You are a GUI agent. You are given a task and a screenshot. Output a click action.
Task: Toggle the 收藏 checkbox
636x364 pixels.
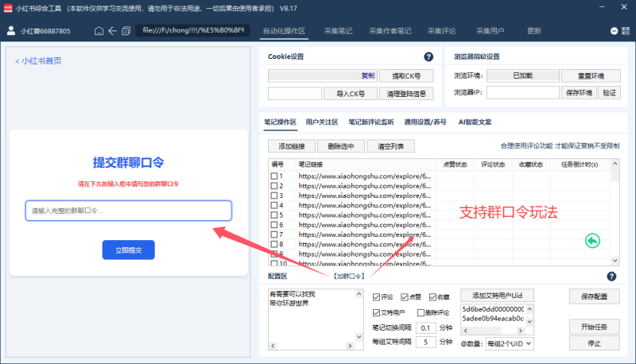(432, 297)
